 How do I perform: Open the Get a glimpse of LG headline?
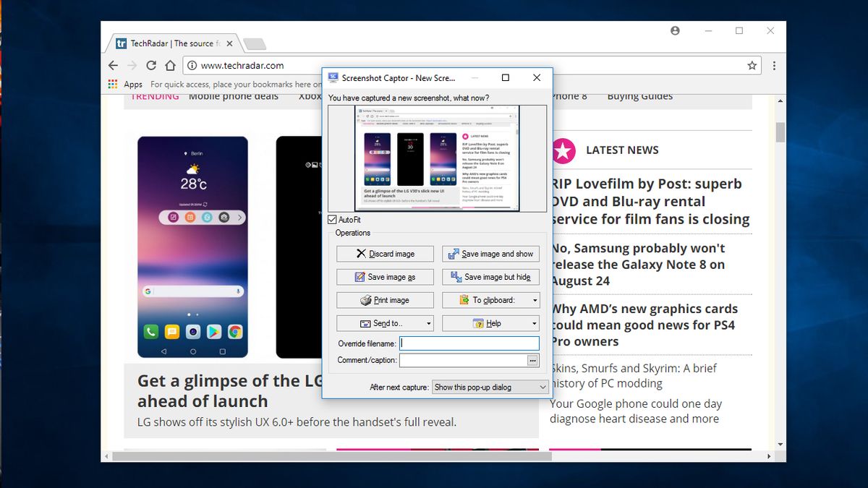[230, 391]
